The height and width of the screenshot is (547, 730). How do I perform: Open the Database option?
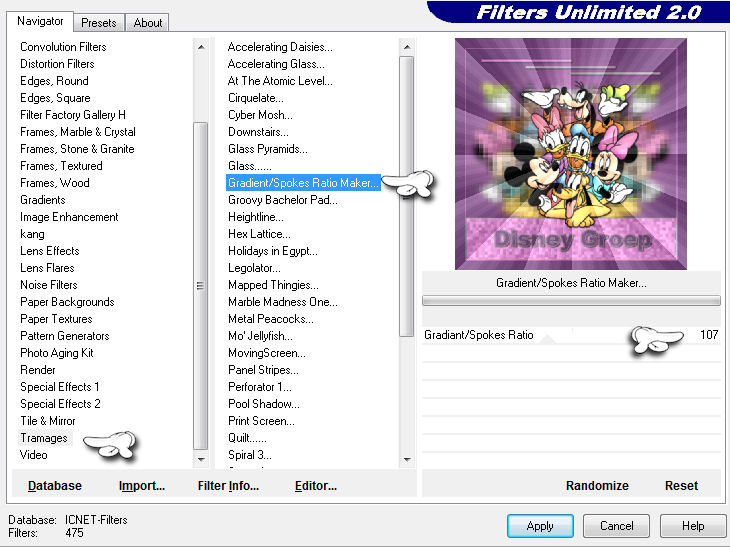[54, 486]
